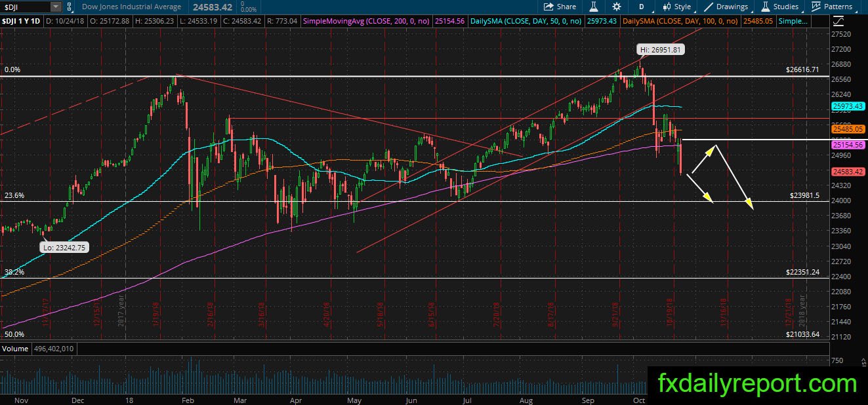This screenshot has width=868, height=405.
Task: Click the cyan 25973.43 price bubble
Action: click(x=848, y=106)
